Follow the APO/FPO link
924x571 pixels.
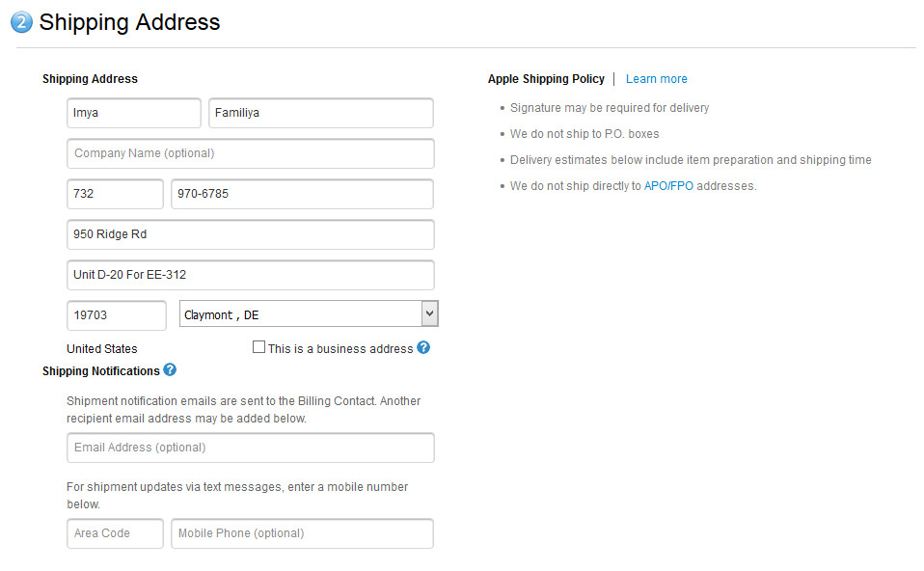click(x=668, y=186)
